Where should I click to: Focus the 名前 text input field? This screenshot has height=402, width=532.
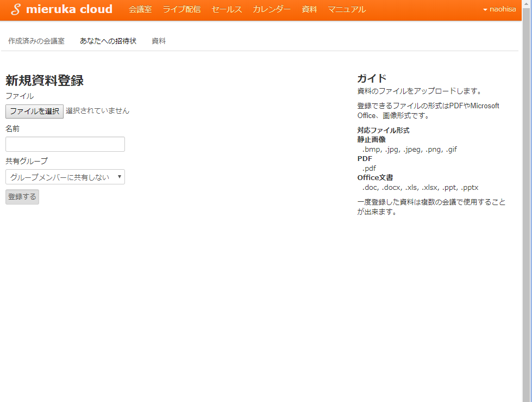click(65, 144)
